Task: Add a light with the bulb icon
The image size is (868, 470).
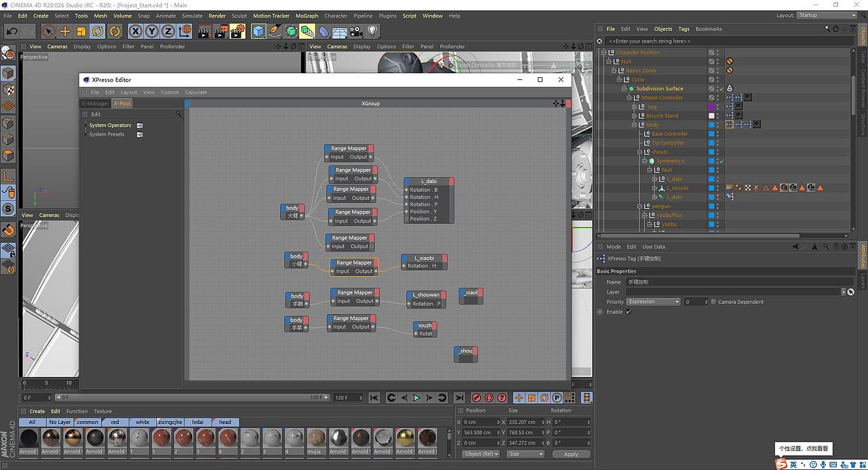Action: (372, 31)
